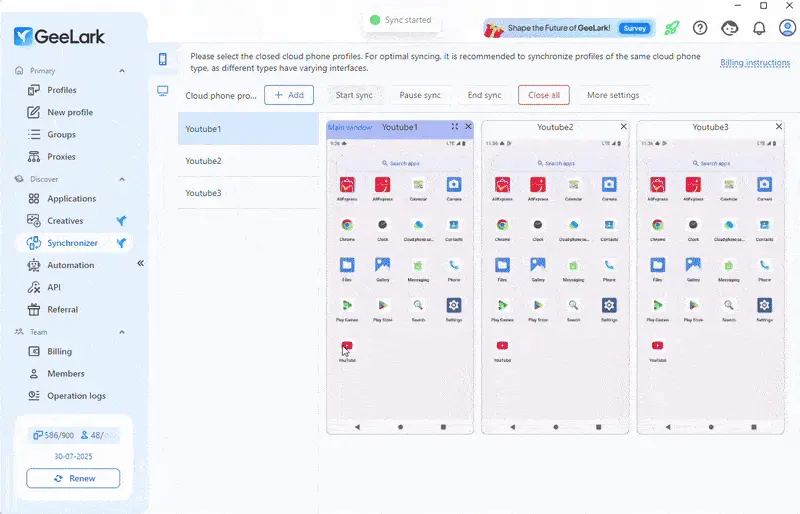Viewport: 800px width, 514px height.
Task: Close the Youtube1 phone window
Action: 468,127
